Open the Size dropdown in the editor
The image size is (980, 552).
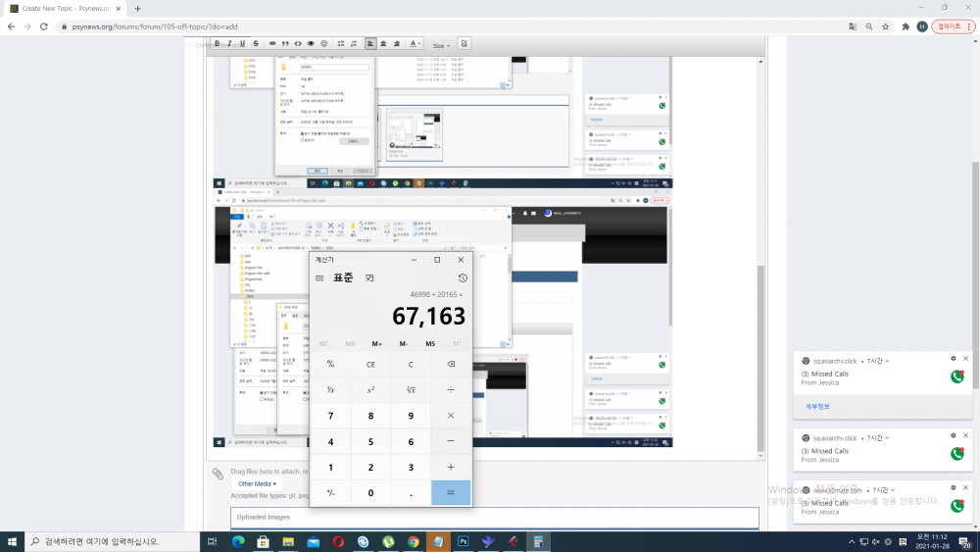[442, 45]
